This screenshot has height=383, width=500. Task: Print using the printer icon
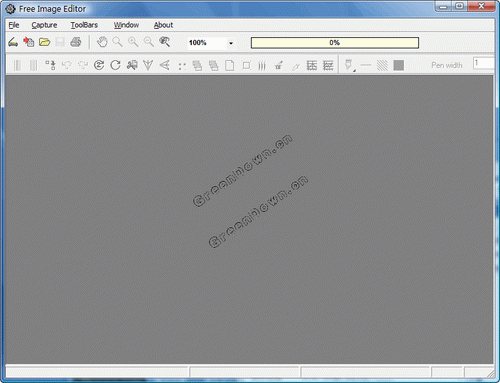(x=76, y=42)
